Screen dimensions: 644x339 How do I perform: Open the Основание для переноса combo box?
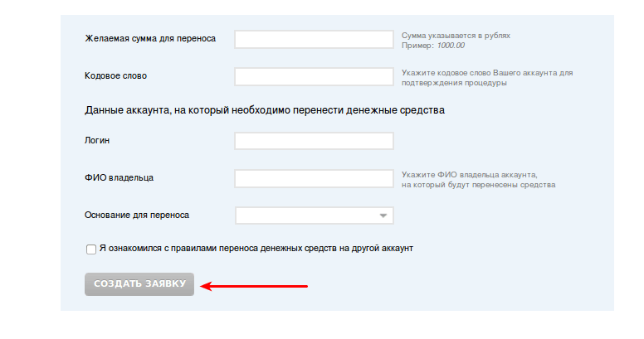[x=315, y=216]
